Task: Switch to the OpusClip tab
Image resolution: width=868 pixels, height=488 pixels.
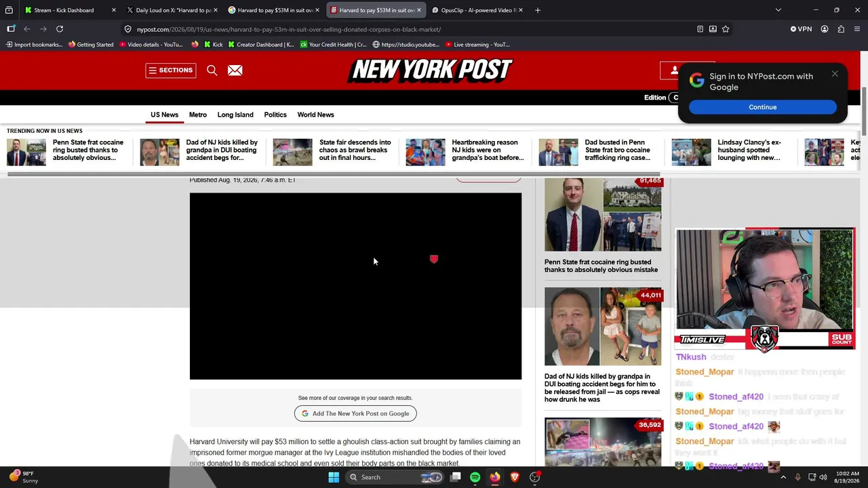Action: (x=478, y=10)
